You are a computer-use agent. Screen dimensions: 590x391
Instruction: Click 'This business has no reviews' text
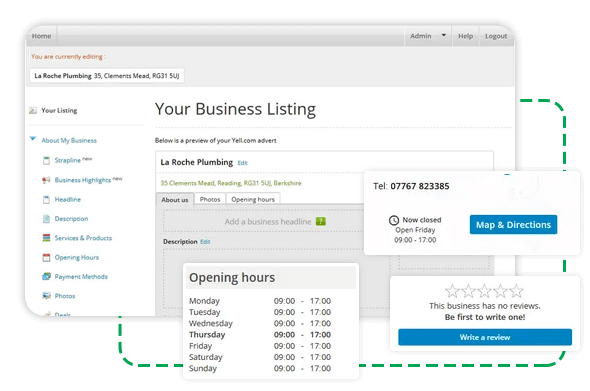click(x=485, y=306)
